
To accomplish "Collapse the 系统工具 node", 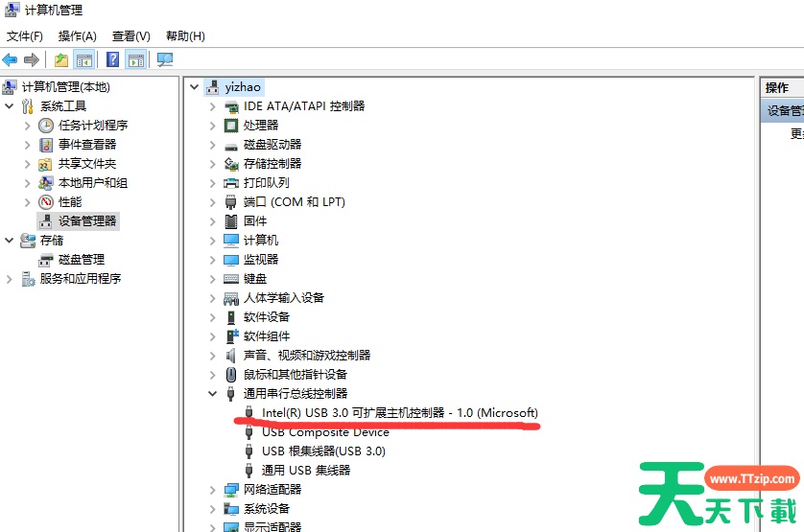I will tap(10, 106).
